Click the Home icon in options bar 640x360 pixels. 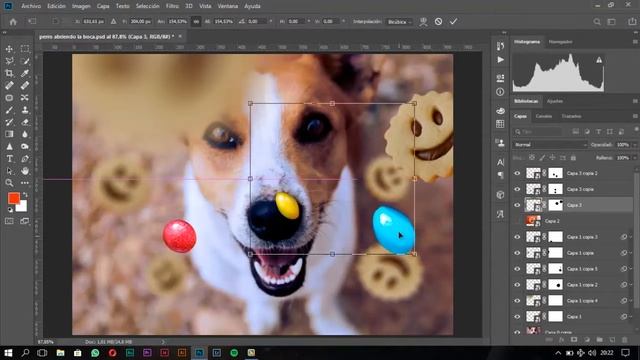click(x=13, y=22)
